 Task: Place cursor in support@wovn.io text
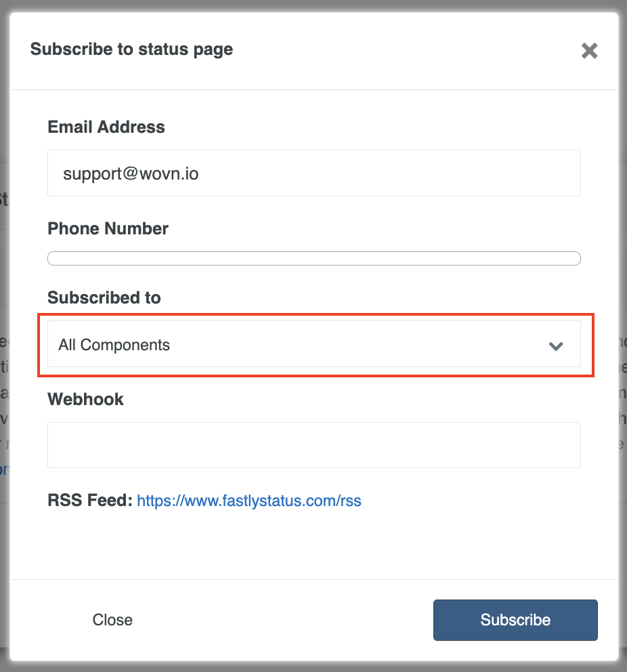(131, 173)
